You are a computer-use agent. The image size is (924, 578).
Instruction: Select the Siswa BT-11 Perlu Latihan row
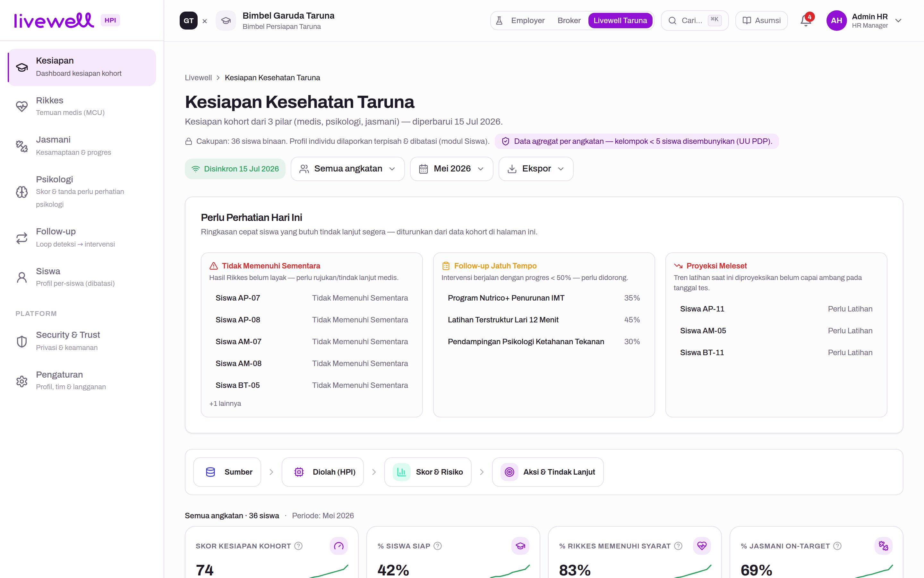(x=776, y=353)
